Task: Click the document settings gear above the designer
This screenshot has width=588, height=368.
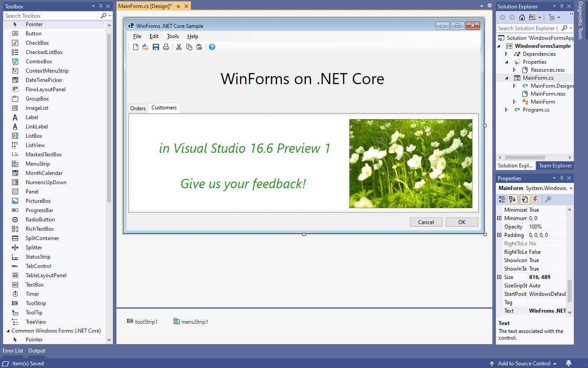Action: (x=489, y=6)
